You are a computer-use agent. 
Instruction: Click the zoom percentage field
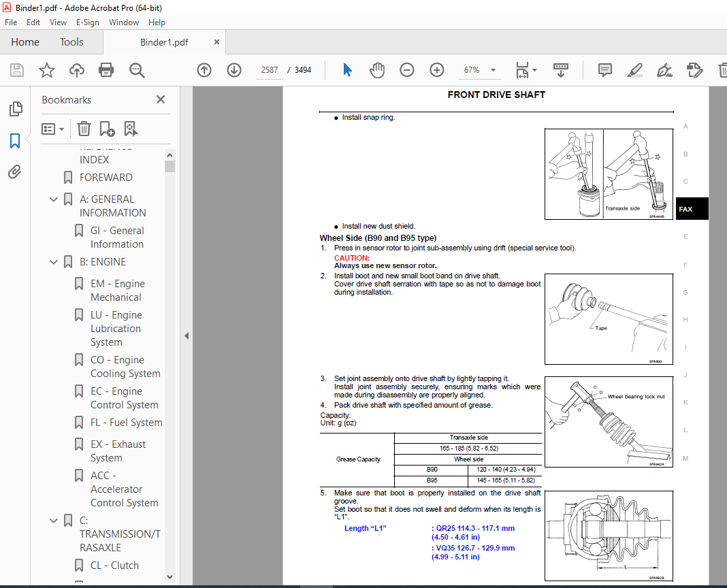click(472, 70)
